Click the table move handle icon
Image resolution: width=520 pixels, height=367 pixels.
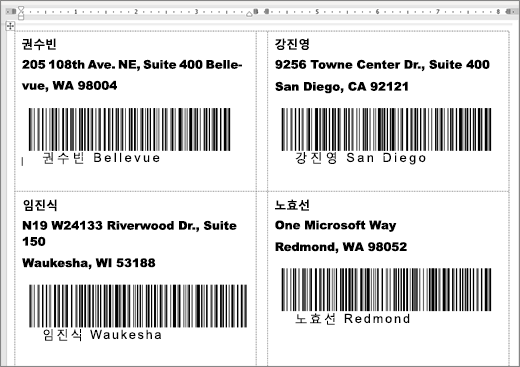pos(10,26)
